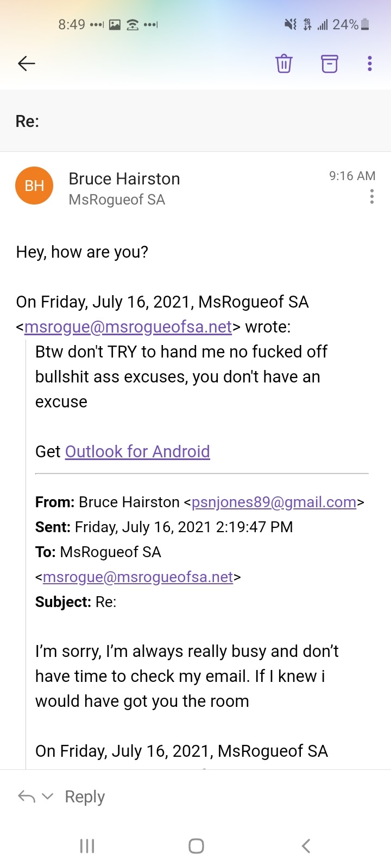Open the top toolbar overflow menu
The width and height of the screenshot is (391, 868).
(x=370, y=63)
